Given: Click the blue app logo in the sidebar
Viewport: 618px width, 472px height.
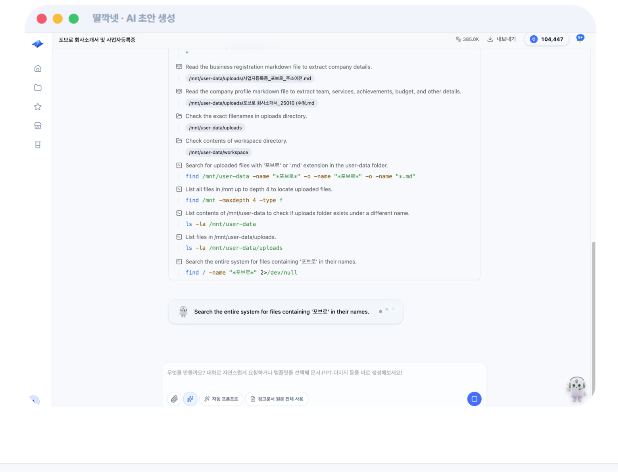Looking at the screenshot, I should [x=37, y=44].
